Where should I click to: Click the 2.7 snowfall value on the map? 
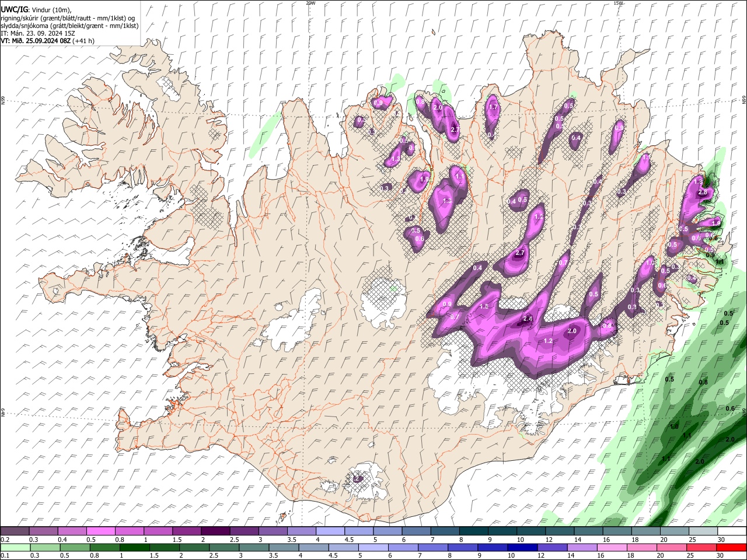521,253
